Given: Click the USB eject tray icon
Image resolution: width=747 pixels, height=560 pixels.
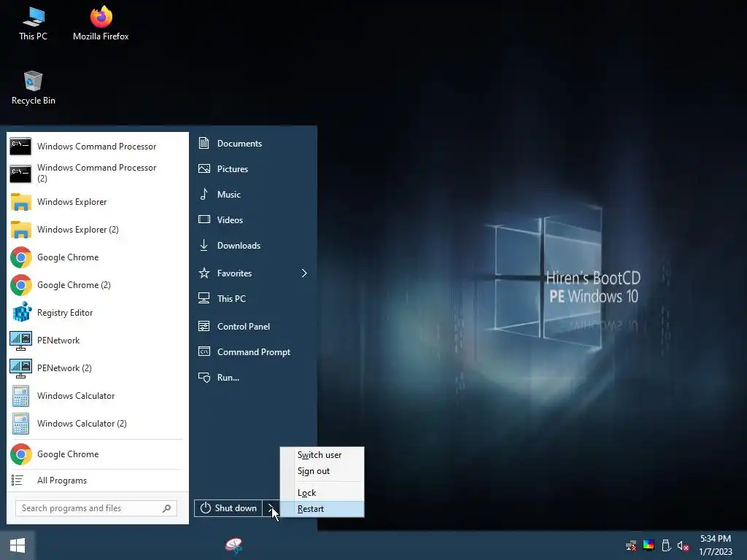Looking at the screenshot, I should click(x=666, y=545).
